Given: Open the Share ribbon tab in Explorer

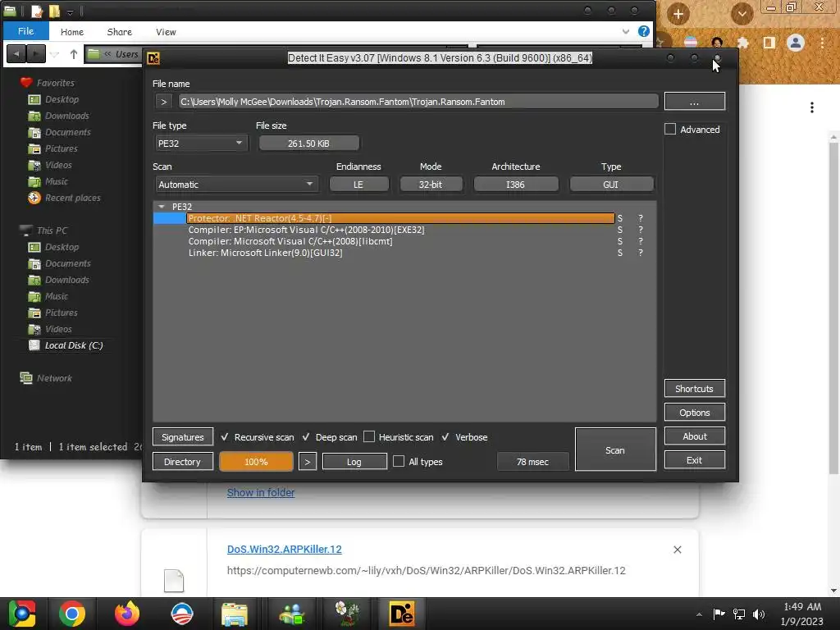Looking at the screenshot, I should (x=120, y=32).
